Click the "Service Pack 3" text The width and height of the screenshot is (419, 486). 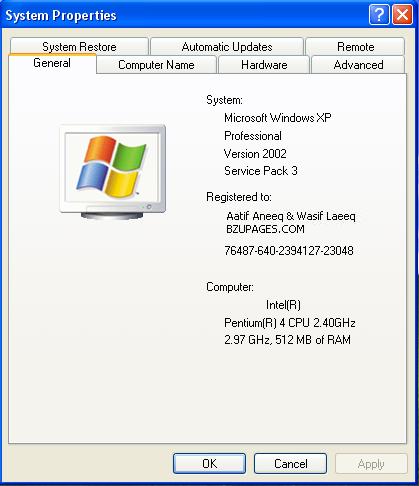[261, 171]
